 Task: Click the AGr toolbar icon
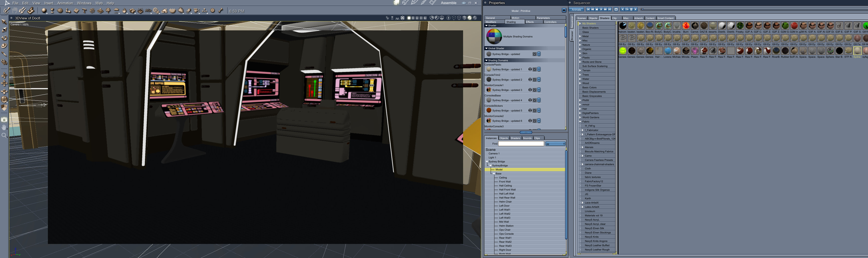tap(148, 11)
